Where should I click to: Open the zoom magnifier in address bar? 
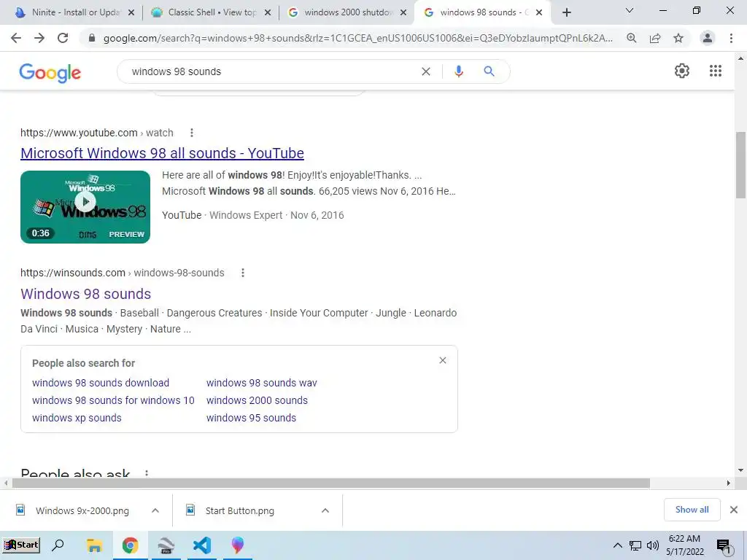[632, 38]
